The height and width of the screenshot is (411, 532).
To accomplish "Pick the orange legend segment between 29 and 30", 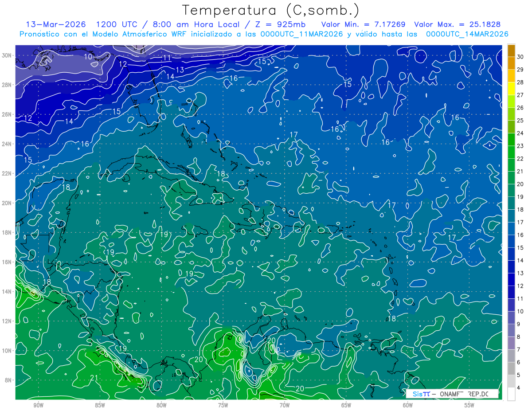I will pyautogui.click(x=511, y=63).
